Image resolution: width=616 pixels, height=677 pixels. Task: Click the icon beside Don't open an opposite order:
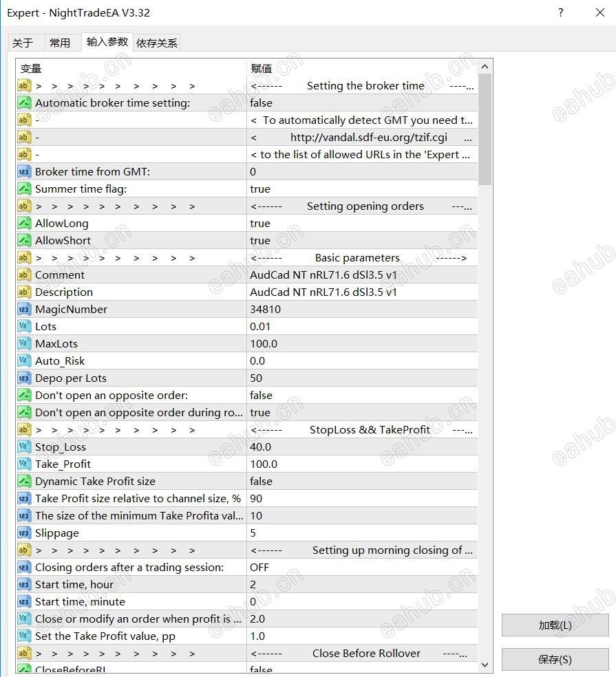tap(24, 395)
